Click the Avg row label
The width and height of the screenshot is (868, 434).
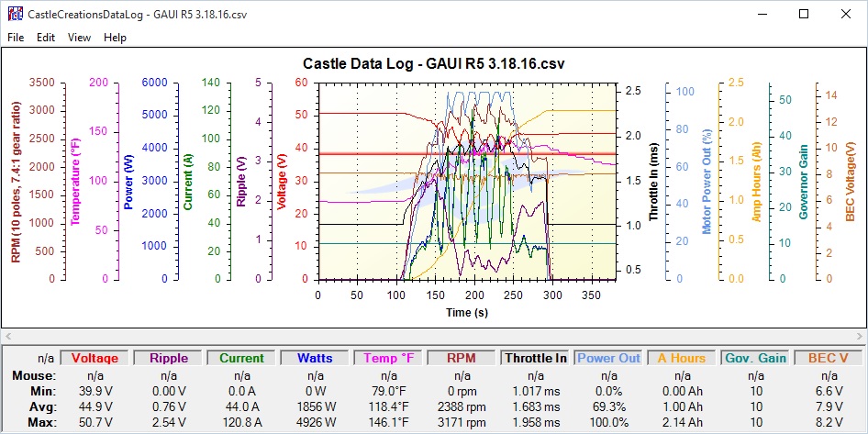44,406
